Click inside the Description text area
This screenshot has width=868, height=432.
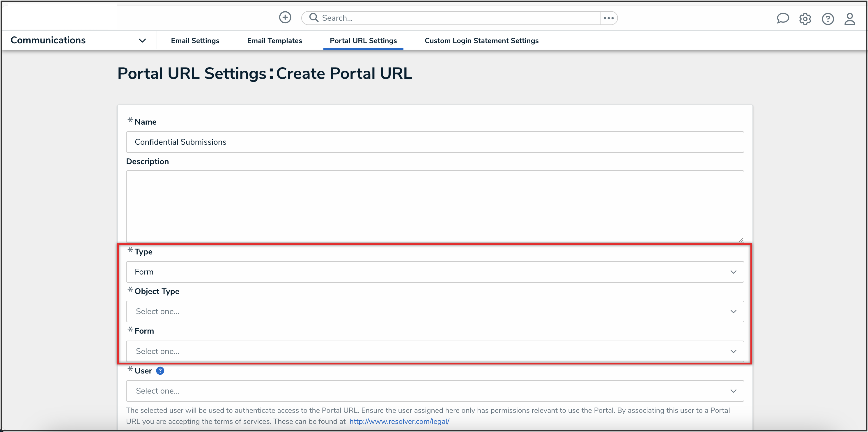(435, 206)
